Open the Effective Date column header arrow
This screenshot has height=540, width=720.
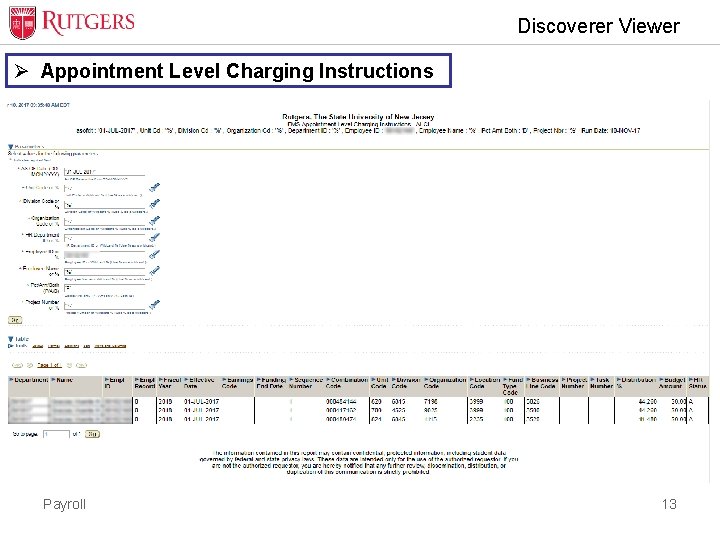coord(186,380)
